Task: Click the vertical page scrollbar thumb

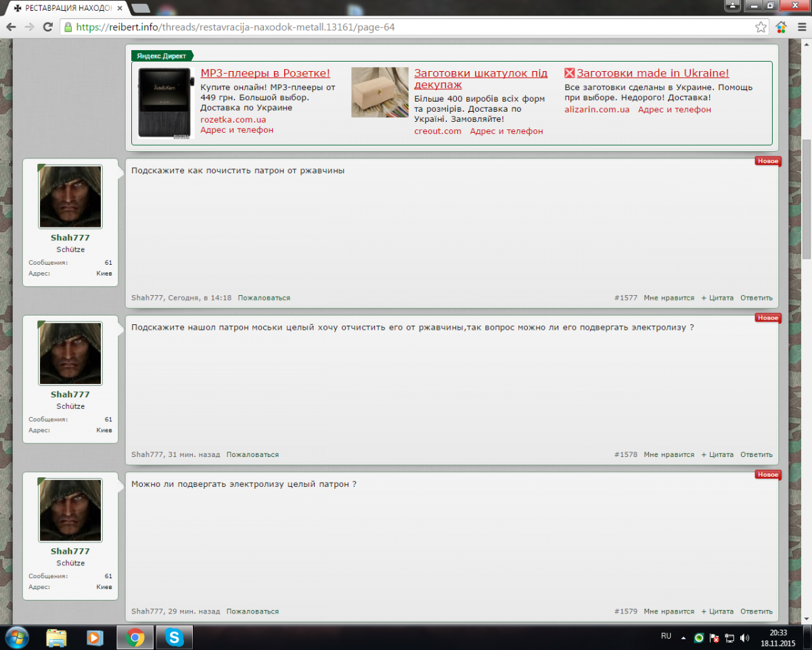Action: (x=807, y=198)
